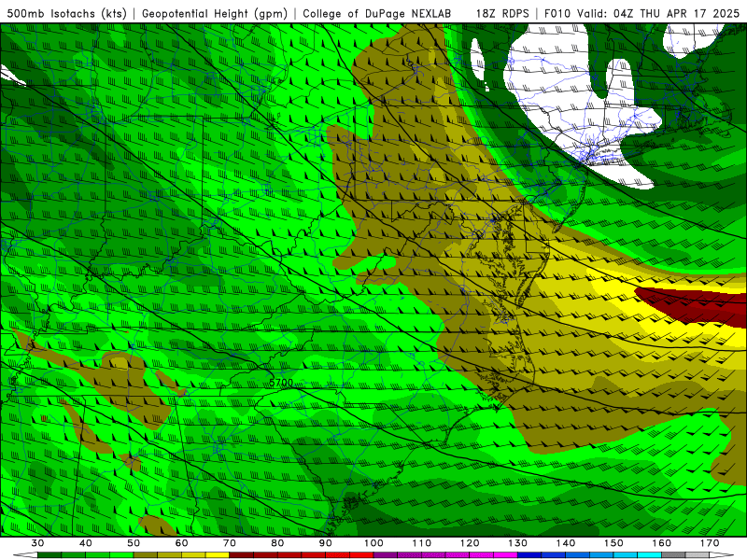Click the legend value 70
This screenshot has height=560, width=747.
[x=230, y=543]
